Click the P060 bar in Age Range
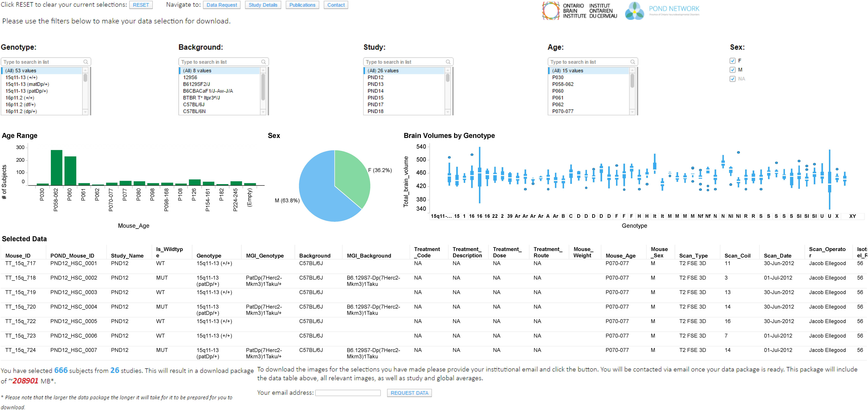 pos(70,171)
